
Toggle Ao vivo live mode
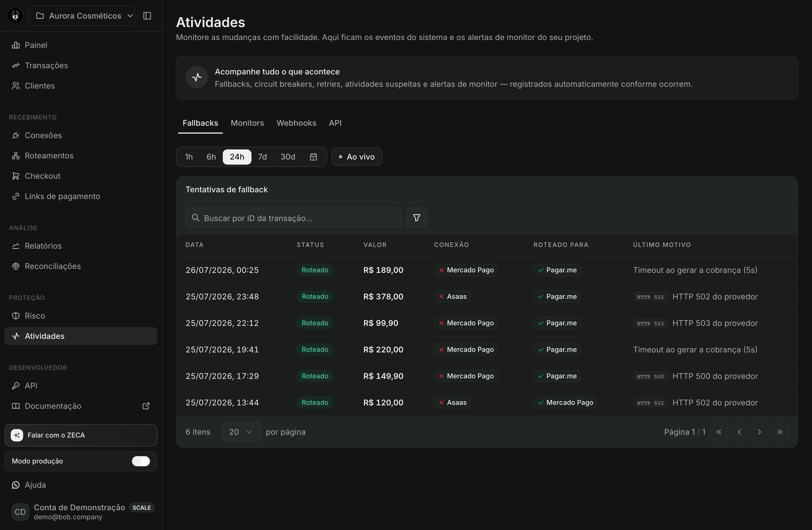(x=357, y=157)
